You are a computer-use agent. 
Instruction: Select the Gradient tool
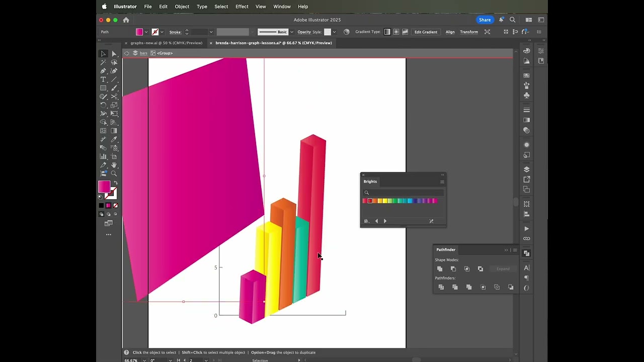click(x=114, y=131)
